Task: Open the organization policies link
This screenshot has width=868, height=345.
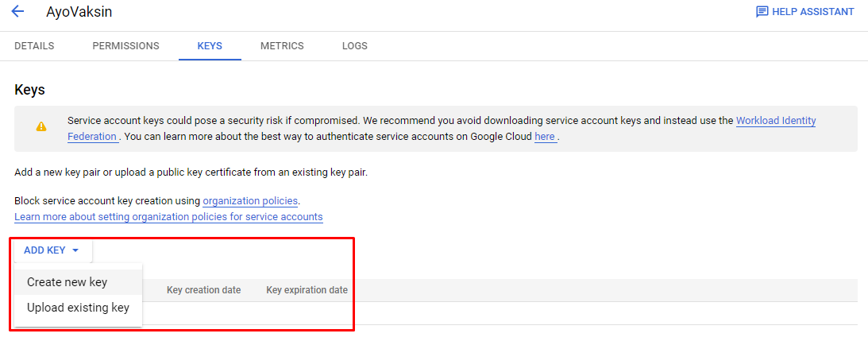Action: point(250,200)
